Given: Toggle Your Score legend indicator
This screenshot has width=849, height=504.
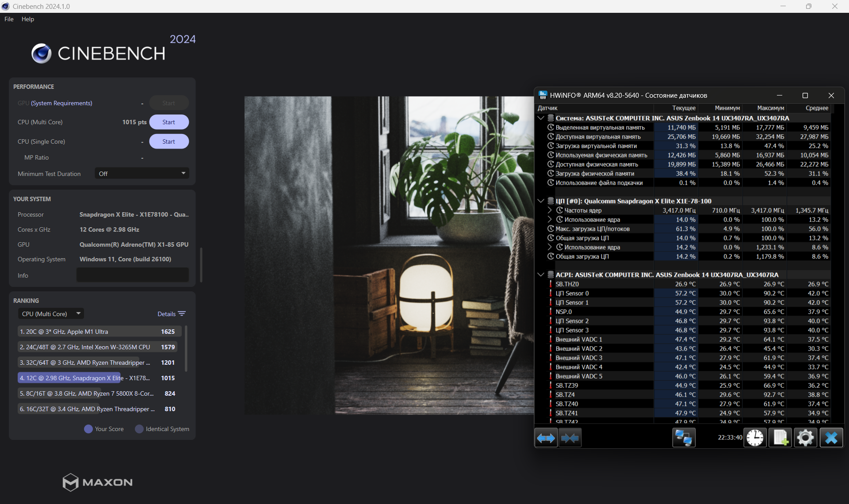Looking at the screenshot, I should point(88,429).
